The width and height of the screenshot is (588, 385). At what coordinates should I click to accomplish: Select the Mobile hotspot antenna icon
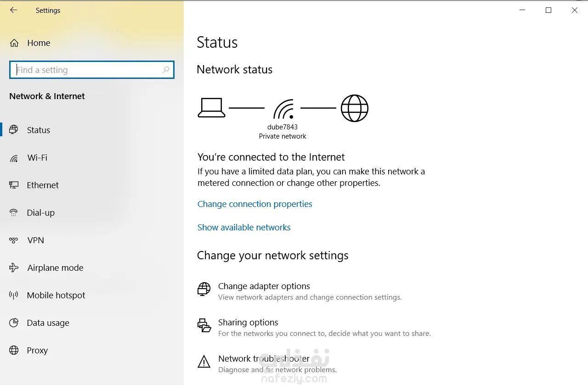pyautogui.click(x=14, y=295)
